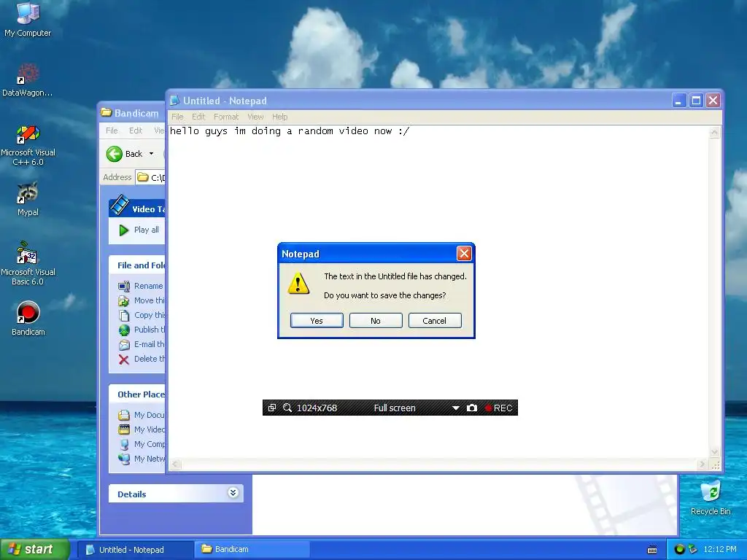The image size is (747, 560).
Task: Open My Documents from Other Places
Action: coord(142,415)
